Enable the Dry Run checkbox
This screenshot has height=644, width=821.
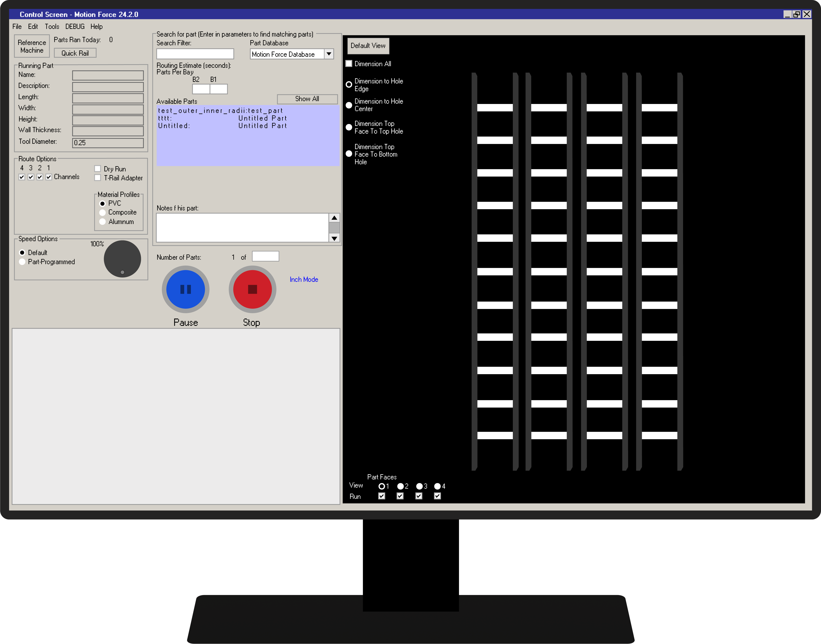98,169
